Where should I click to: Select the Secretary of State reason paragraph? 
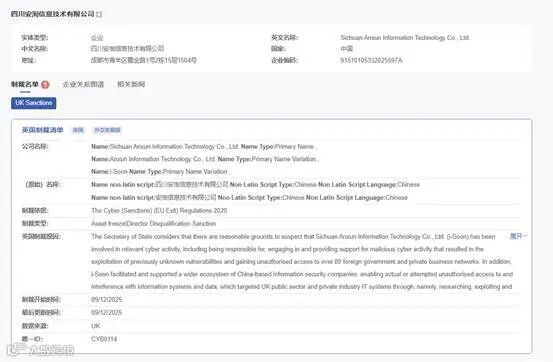(x=302, y=261)
